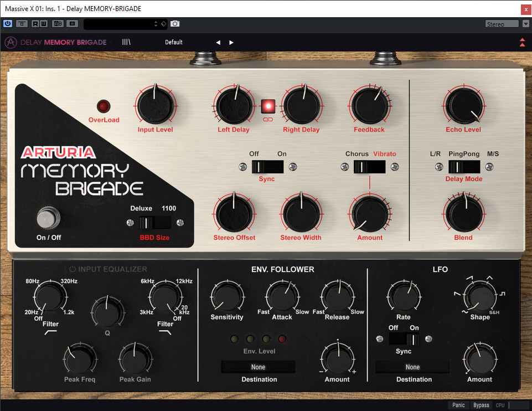This screenshot has width=532, height=411.
Task: Go to next preset with right arrow
Action: point(231,43)
